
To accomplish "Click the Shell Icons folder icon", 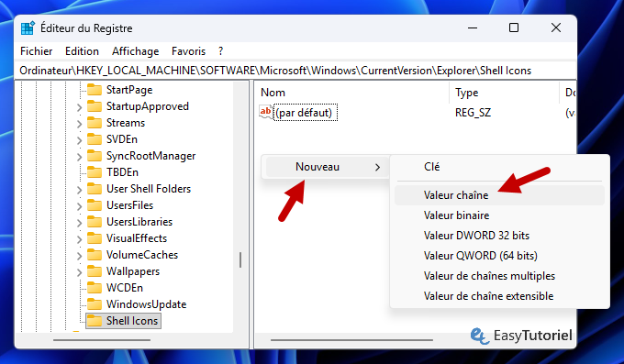I will pyautogui.click(x=95, y=321).
